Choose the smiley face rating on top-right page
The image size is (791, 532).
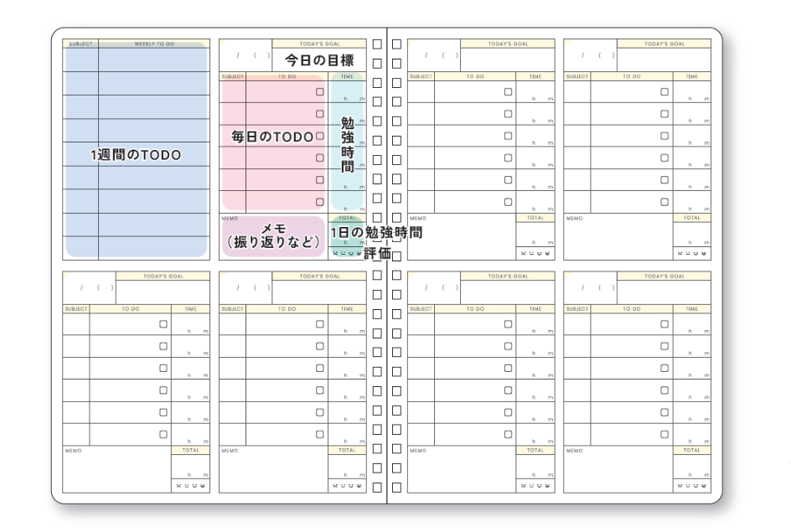click(695, 253)
